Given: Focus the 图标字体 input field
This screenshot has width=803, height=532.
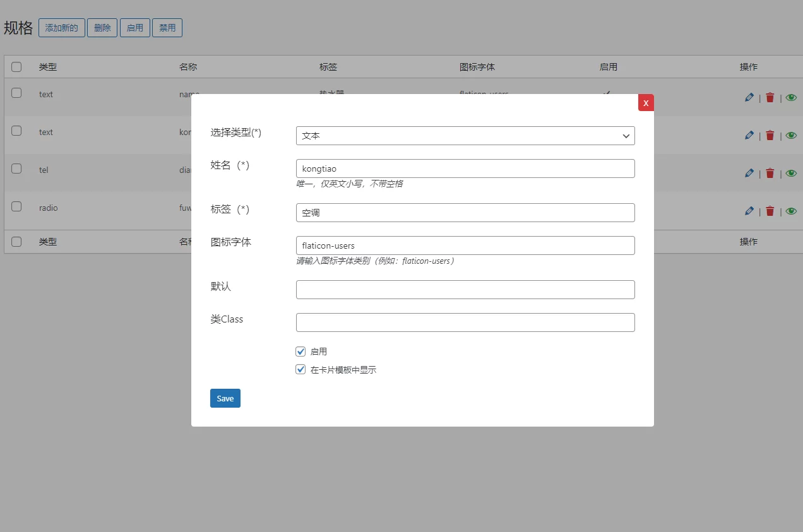Looking at the screenshot, I should (x=465, y=245).
